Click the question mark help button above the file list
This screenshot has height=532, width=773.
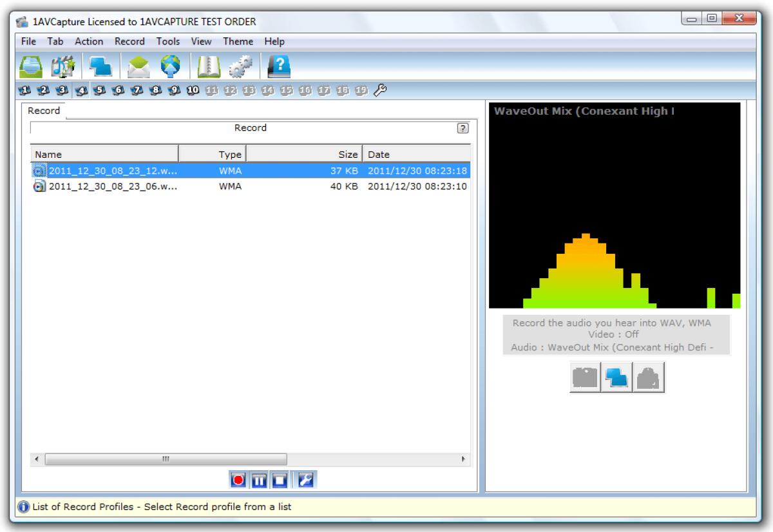click(x=462, y=128)
